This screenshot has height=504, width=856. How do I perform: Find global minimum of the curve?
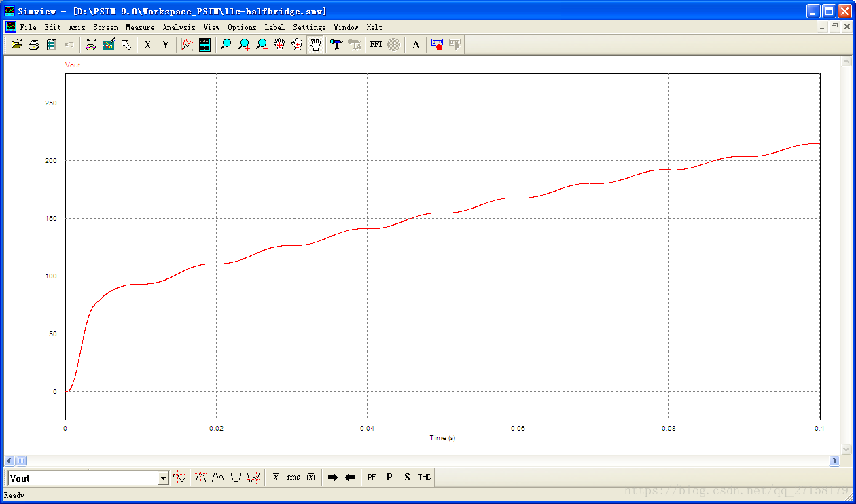pyautogui.click(x=236, y=478)
